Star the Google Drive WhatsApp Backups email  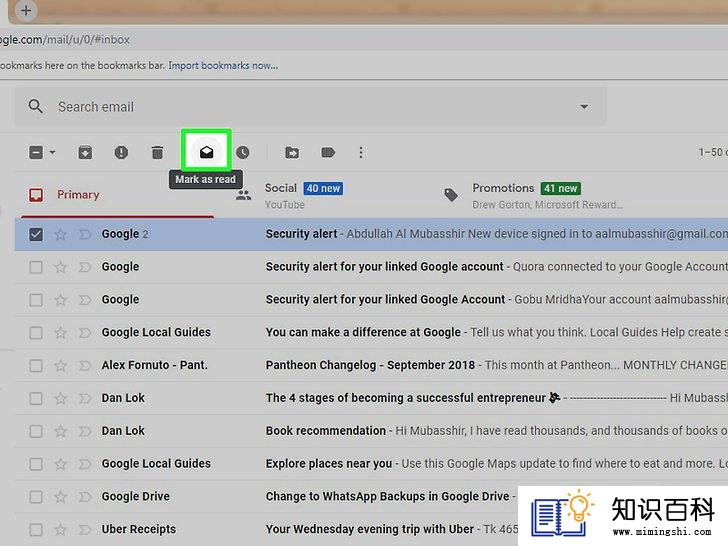60,497
